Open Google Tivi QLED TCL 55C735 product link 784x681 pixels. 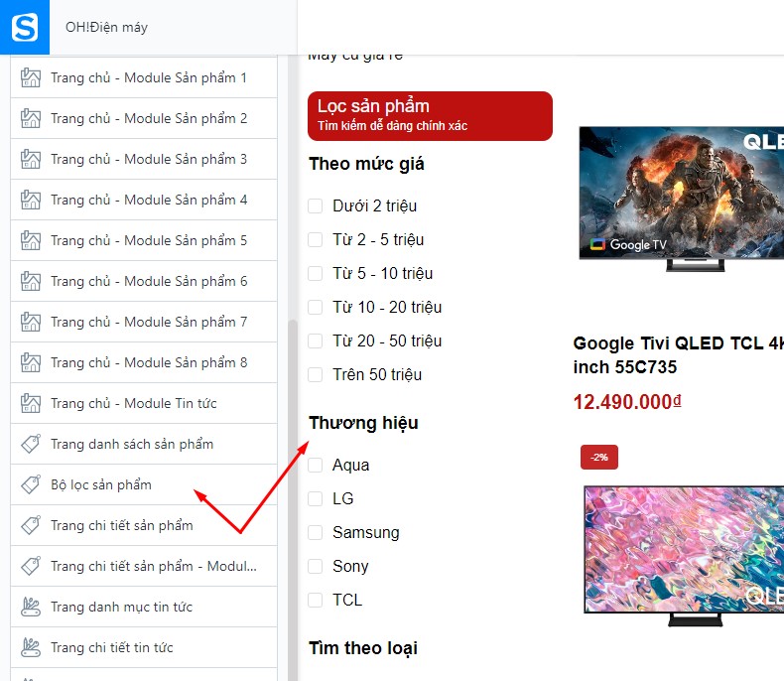pos(679,355)
